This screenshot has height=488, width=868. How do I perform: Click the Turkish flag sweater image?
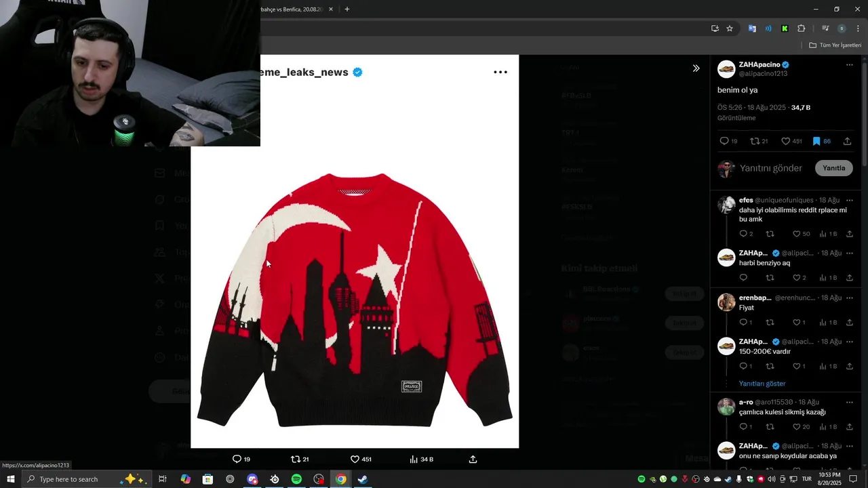[355, 299]
